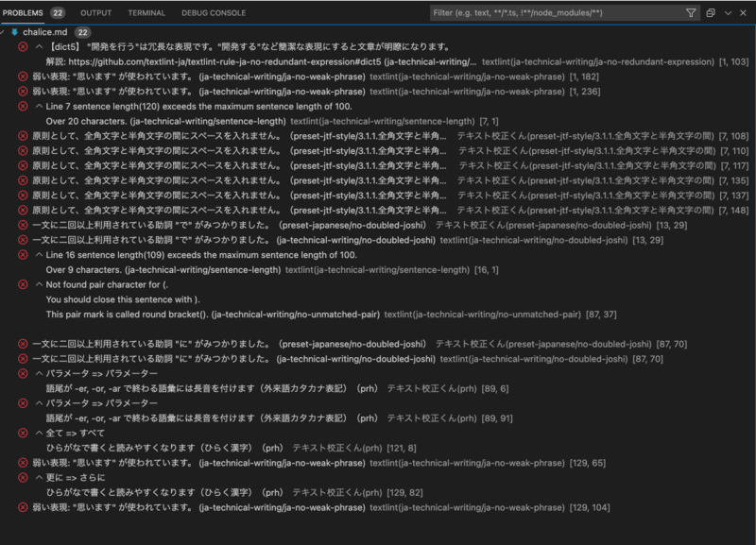756x545 pixels.
Task: Collapse the 更に => さらに problem chevron
Action: coord(39,478)
